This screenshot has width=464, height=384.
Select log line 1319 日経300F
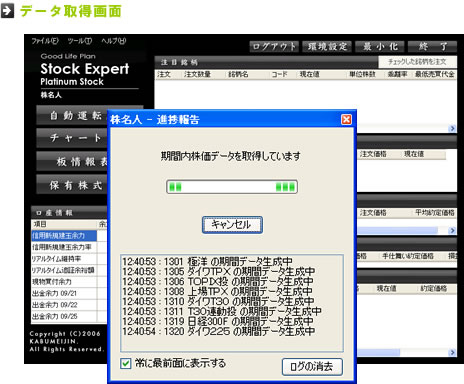point(218,322)
